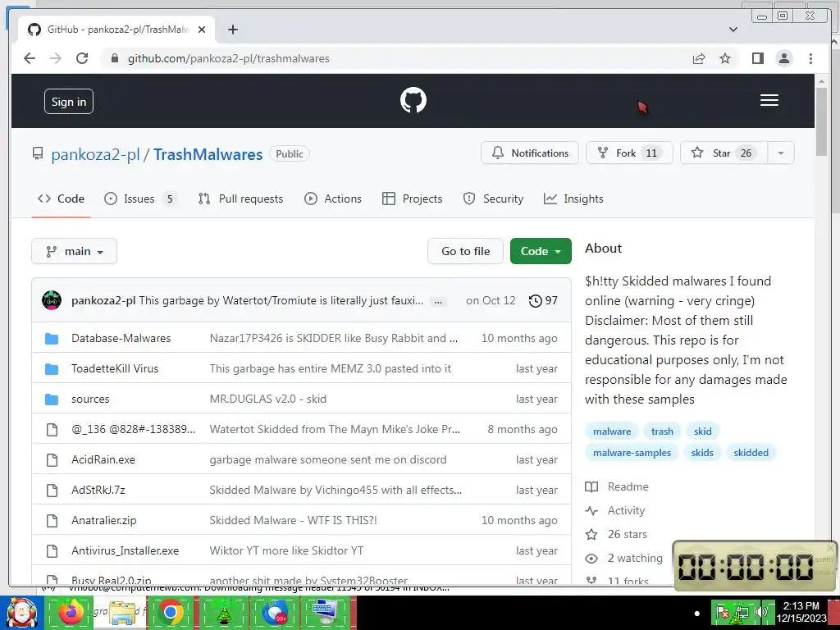Open the pankoza2-pl owner link

click(95, 154)
